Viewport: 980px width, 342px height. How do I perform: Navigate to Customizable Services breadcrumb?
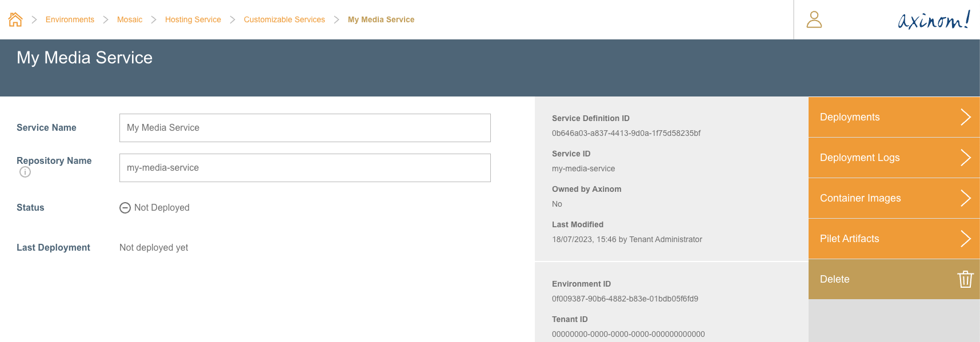[x=284, y=19]
